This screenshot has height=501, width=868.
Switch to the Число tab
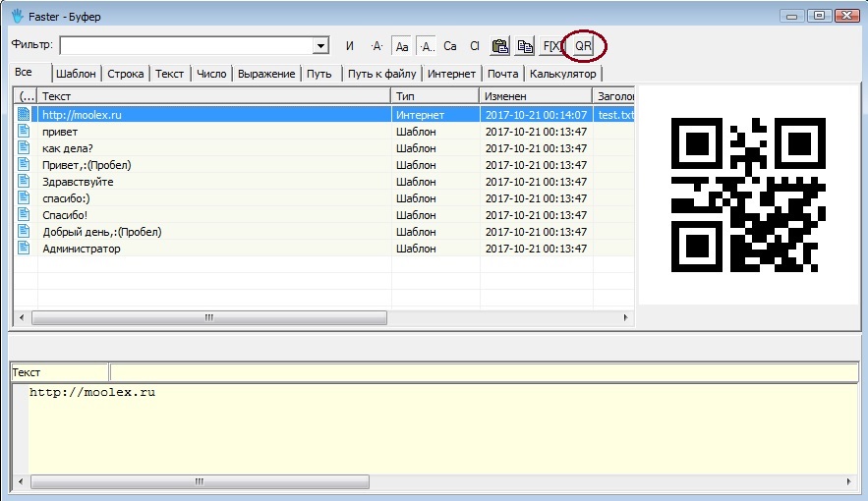(x=211, y=74)
